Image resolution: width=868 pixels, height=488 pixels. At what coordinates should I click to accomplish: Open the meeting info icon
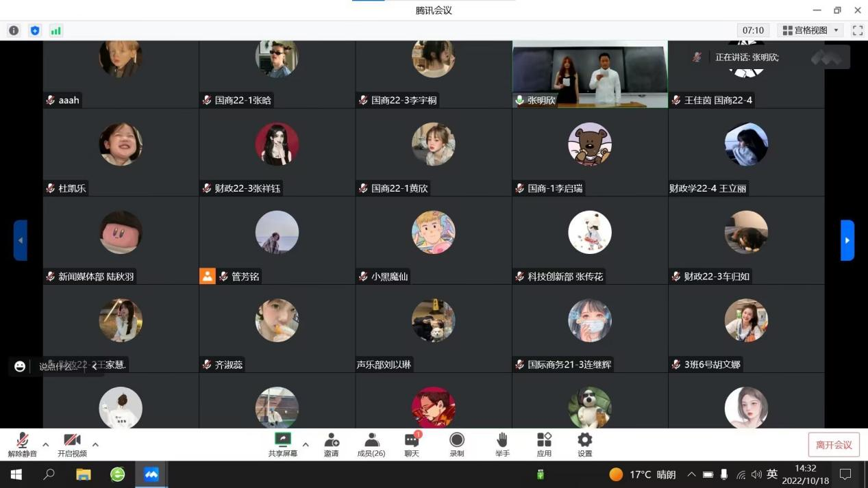tap(14, 31)
